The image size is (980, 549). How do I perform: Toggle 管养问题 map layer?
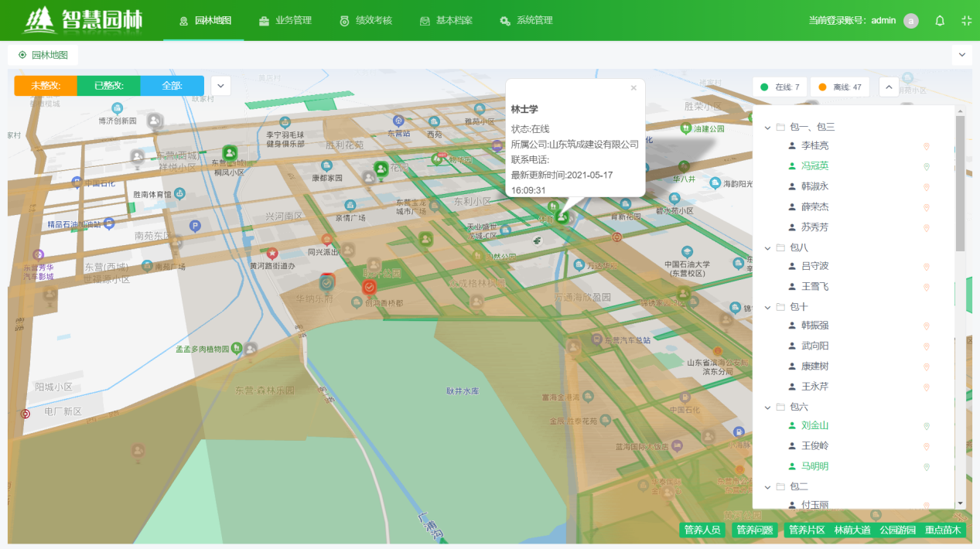coord(755,530)
